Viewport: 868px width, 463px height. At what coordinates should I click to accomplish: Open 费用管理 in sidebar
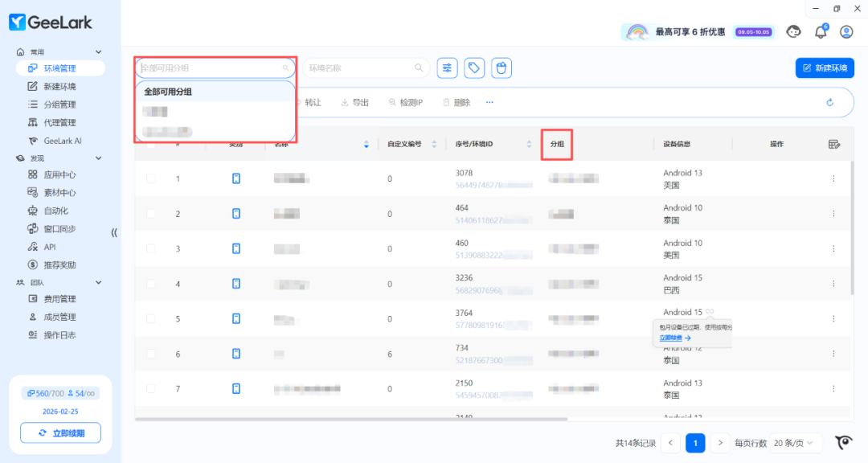[59, 299]
